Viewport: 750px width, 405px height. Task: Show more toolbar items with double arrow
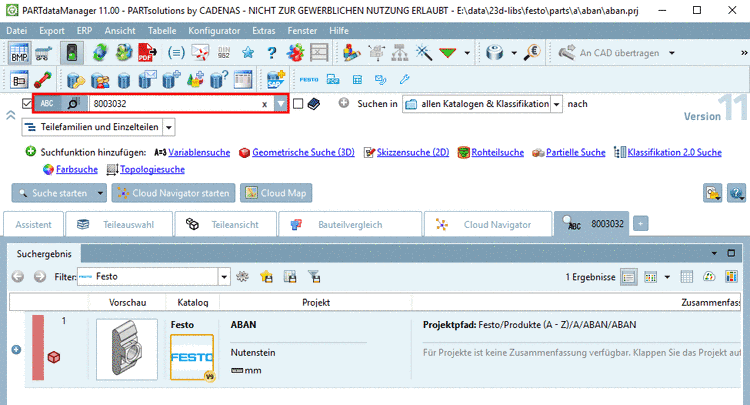click(744, 53)
